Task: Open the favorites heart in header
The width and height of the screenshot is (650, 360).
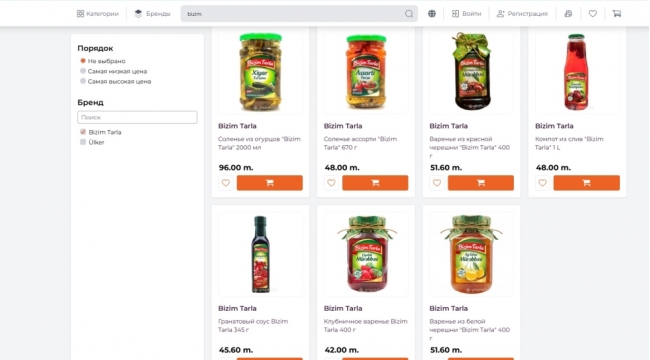Action: pyautogui.click(x=593, y=14)
